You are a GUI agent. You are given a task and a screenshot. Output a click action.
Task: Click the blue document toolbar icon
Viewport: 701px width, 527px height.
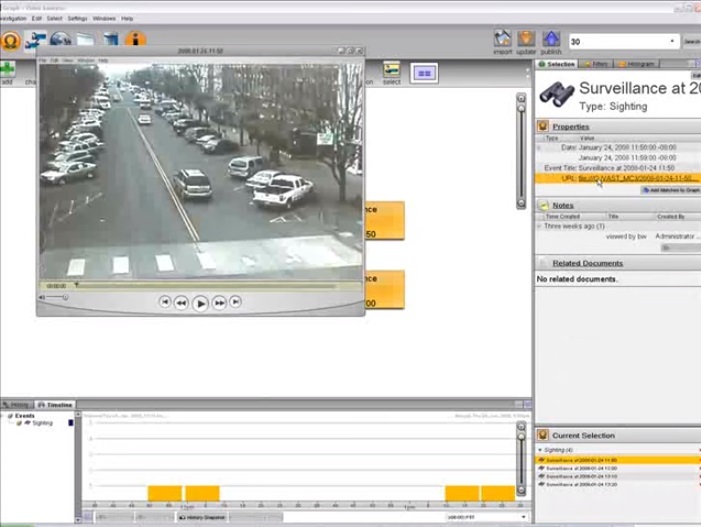(111, 39)
